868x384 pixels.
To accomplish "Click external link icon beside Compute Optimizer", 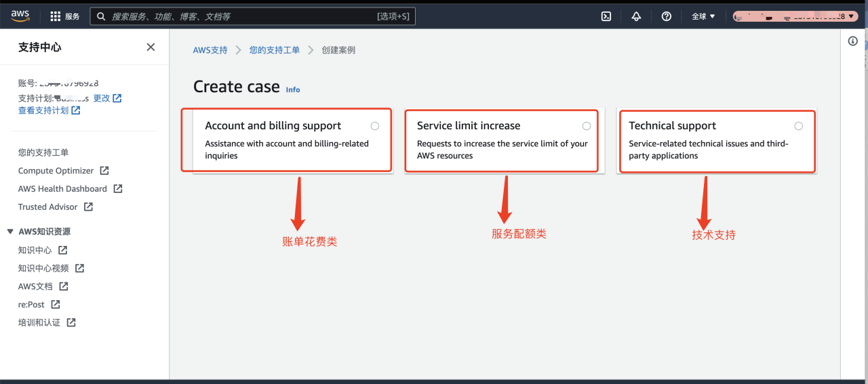I will [x=104, y=171].
